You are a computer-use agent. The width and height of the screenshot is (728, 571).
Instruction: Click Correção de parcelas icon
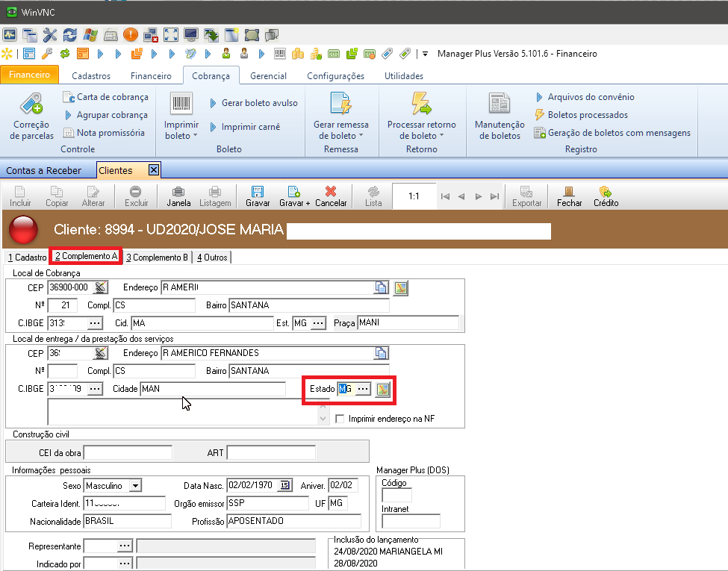pyautogui.click(x=31, y=105)
